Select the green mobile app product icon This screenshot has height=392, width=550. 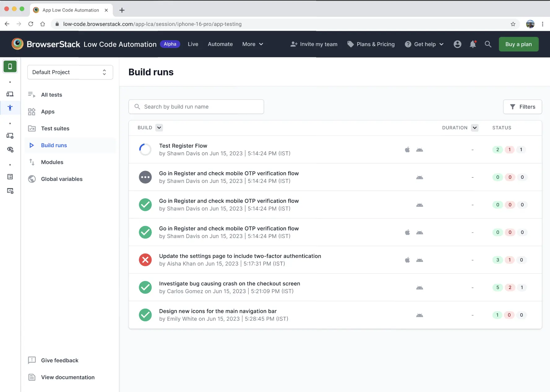(10, 66)
